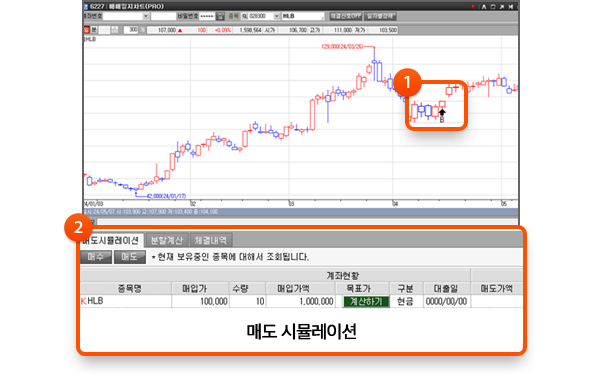The height and width of the screenshot is (376, 600).
Task: Click the '종목명' column header
Action: (x=126, y=288)
